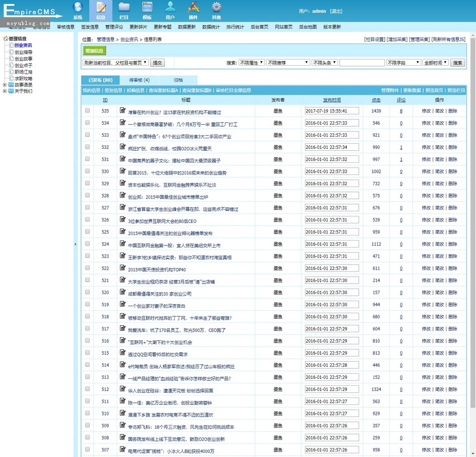Tick the checkbox for article 533
This screenshot has height=457, width=476.
pos(87,134)
